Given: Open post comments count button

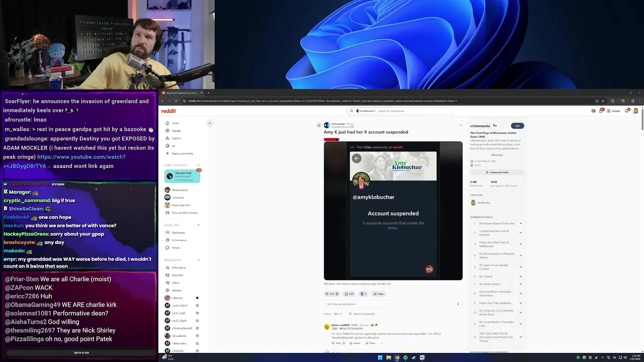Looking at the screenshot, I should [349, 294].
